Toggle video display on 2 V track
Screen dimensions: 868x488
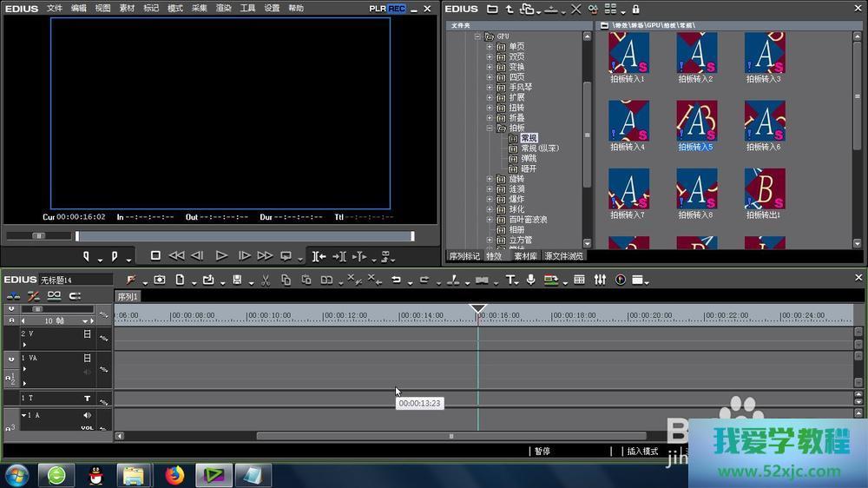(87, 333)
